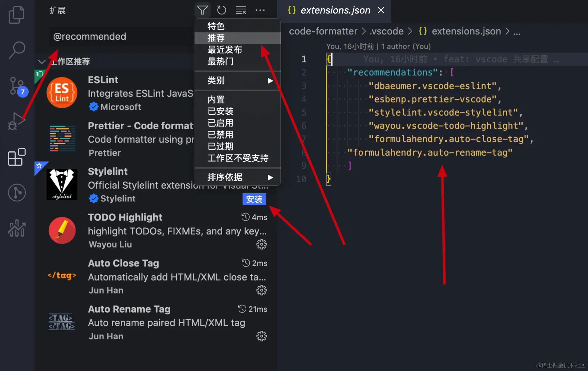Viewport: 588px width, 371px height.
Task: Click the Microsoft verified publisher badge
Action: pos(93,107)
